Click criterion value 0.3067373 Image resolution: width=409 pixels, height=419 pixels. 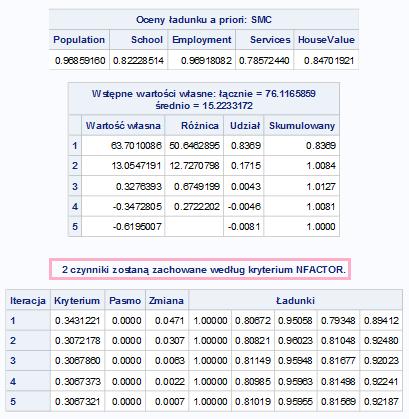tap(78, 381)
